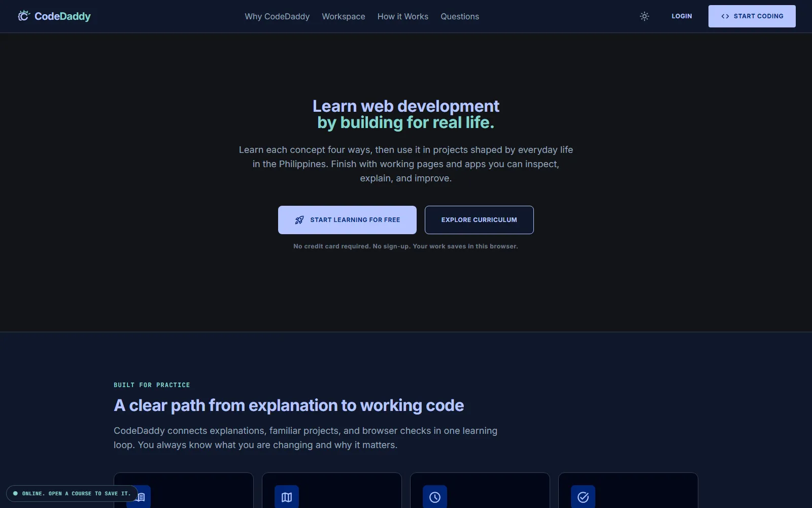Click the rocket icon in Start Learning button

pyautogui.click(x=299, y=220)
